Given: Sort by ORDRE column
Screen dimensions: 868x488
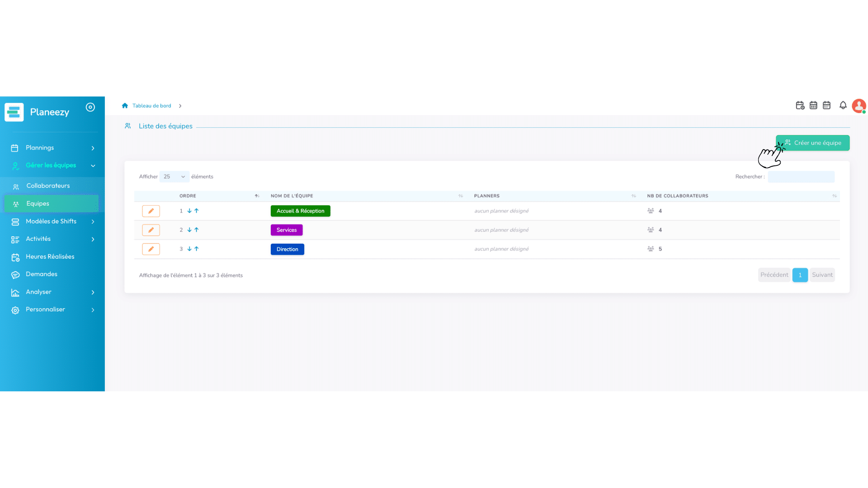Looking at the screenshot, I should click(x=219, y=196).
